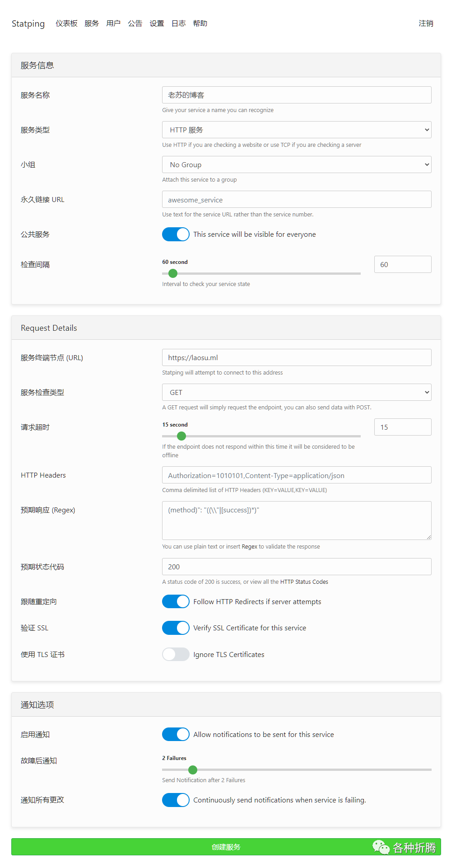This screenshot has width=451, height=868.
Task: Open the HTTP Status Codes link
Action: tap(304, 582)
